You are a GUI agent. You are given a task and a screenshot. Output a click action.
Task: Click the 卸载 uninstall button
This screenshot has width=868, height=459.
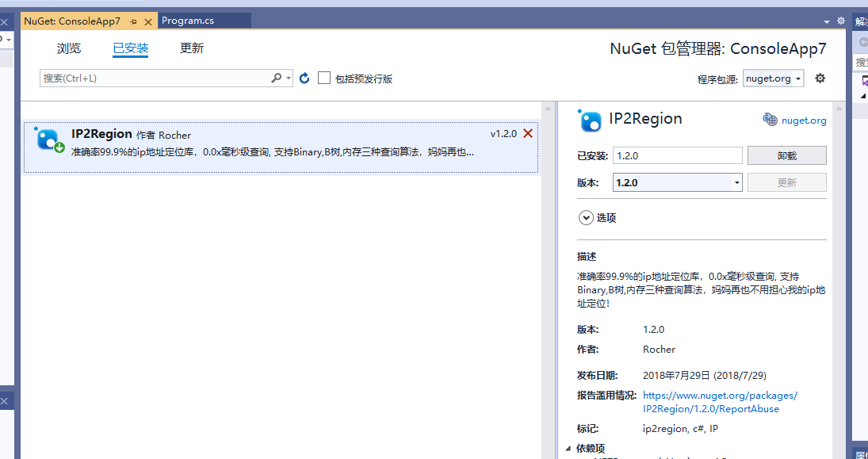[786, 155]
